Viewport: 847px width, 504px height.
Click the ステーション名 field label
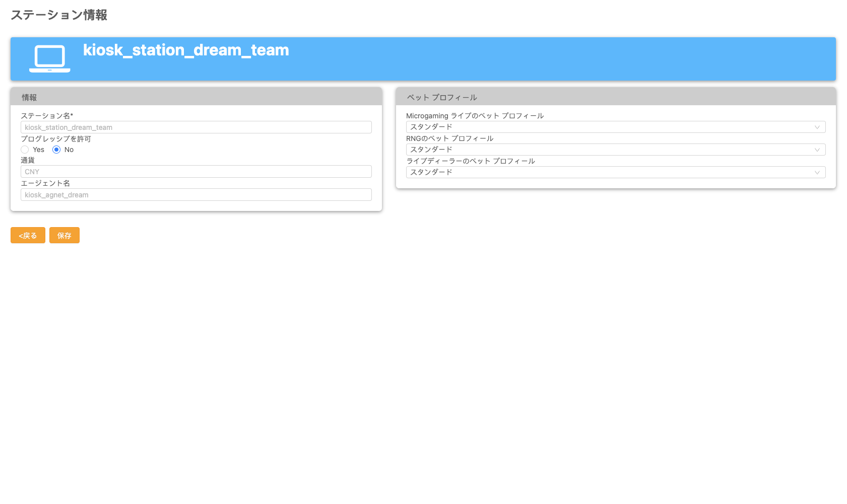pos(47,116)
